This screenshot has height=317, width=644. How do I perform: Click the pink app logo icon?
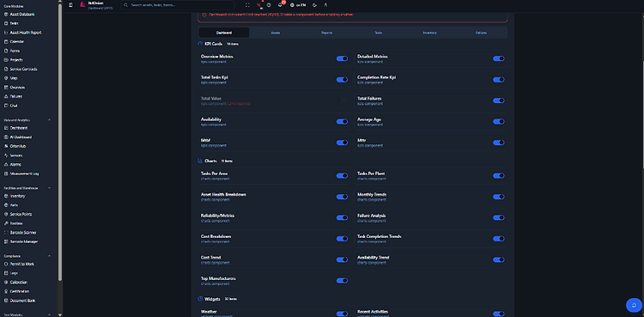82,5
